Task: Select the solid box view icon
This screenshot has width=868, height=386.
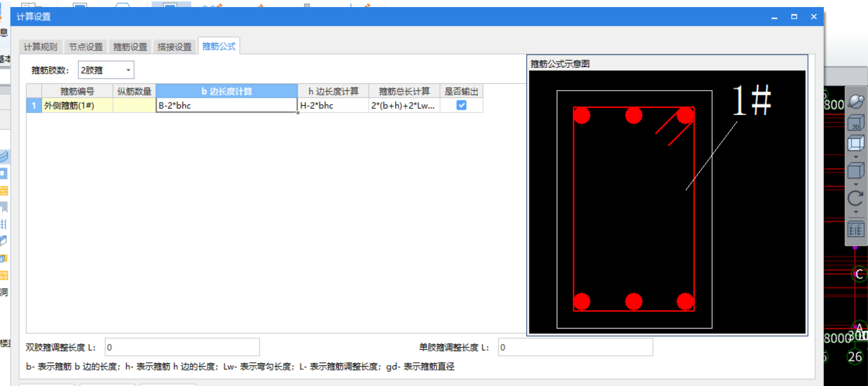Action: [x=856, y=171]
